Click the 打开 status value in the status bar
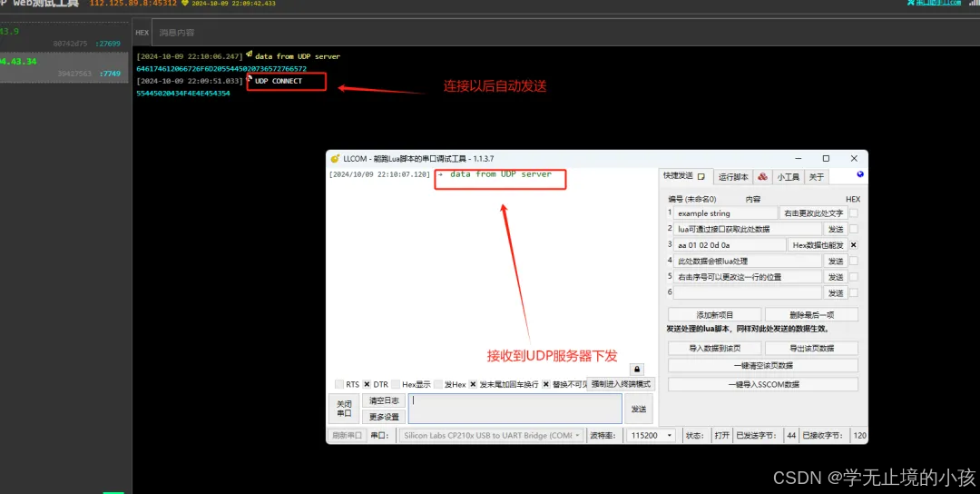The width and height of the screenshot is (980, 494). click(722, 435)
